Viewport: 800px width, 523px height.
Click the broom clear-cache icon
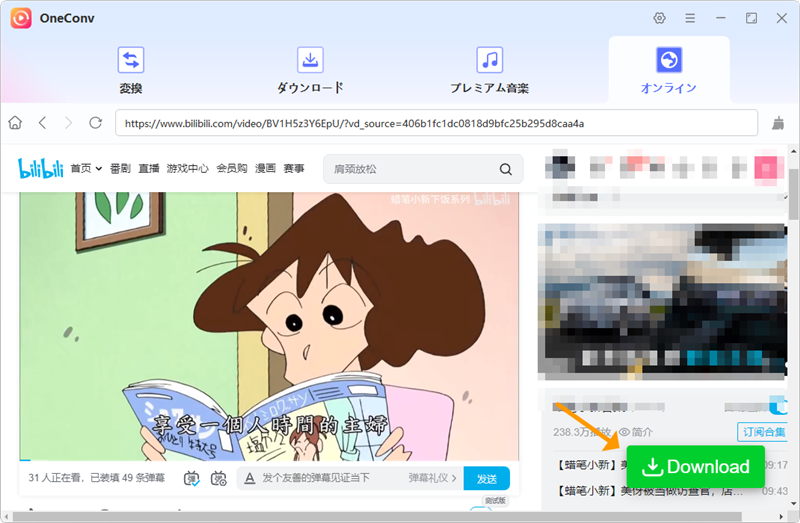tap(778, 123)
